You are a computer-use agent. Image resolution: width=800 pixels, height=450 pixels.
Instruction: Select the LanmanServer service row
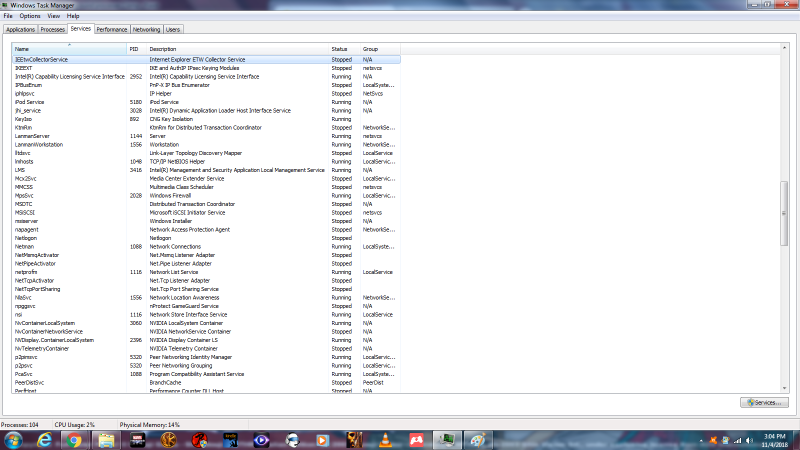click(x=206, y=136)
